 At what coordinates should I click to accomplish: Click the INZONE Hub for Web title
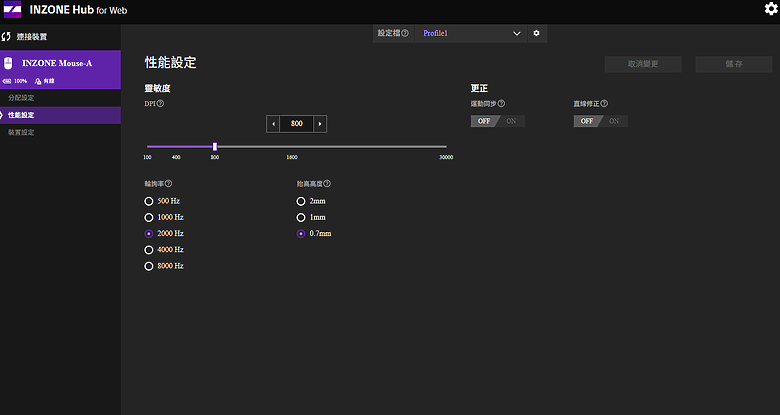tap(78, 9)
